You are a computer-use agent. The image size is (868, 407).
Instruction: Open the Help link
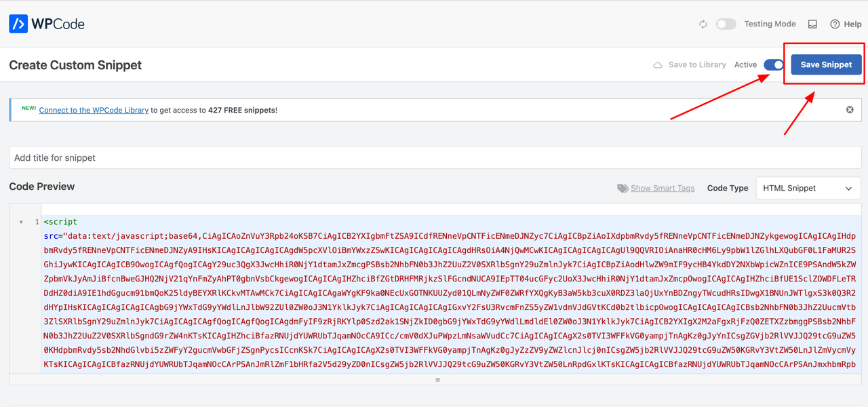tap(846, 24)
